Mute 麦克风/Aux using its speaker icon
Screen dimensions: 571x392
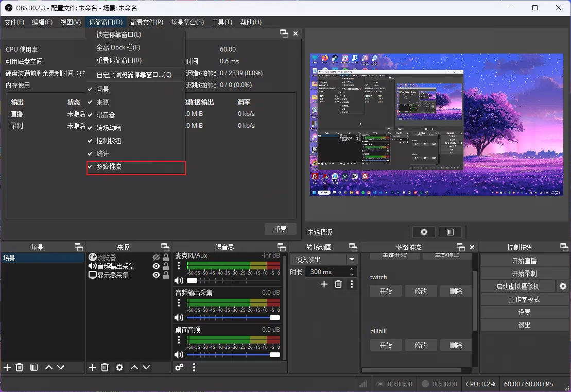[179, 281]
